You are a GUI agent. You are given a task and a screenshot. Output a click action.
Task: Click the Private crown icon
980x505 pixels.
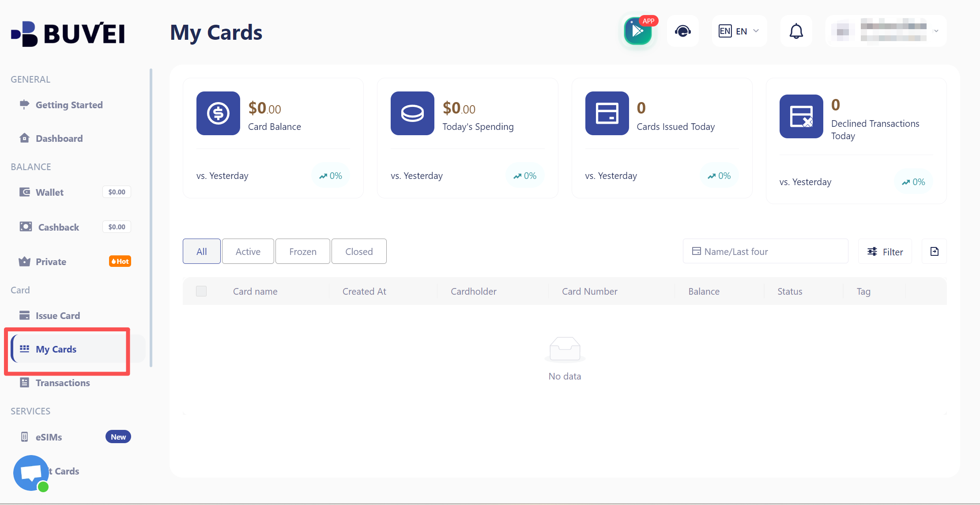tap(25, 261)
